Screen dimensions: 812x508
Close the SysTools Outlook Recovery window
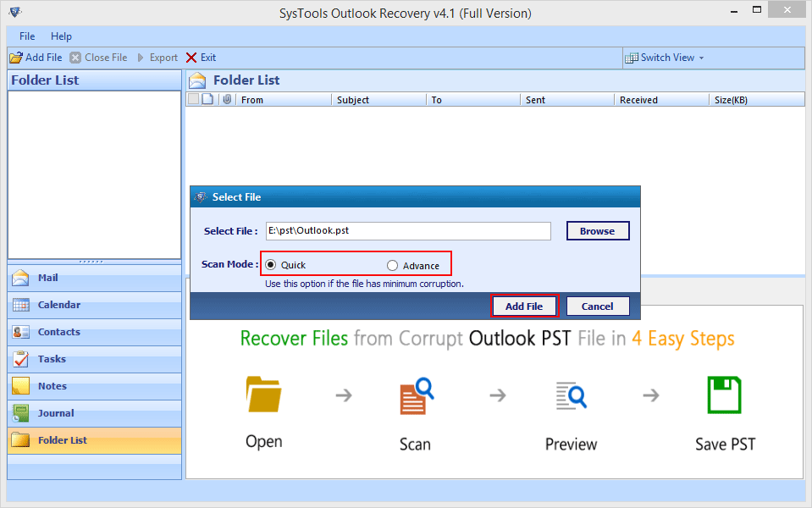click(x=787, y=9)
